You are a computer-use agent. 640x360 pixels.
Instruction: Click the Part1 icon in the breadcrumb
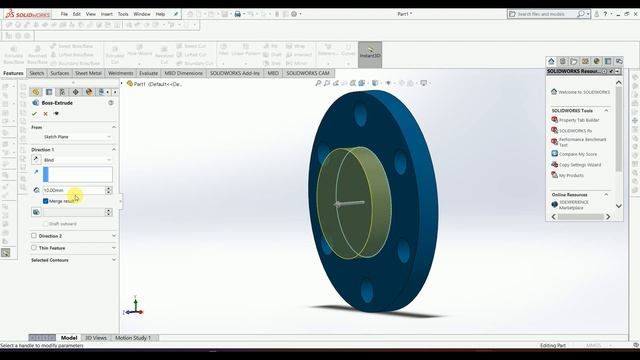click(x=130, y=84)
